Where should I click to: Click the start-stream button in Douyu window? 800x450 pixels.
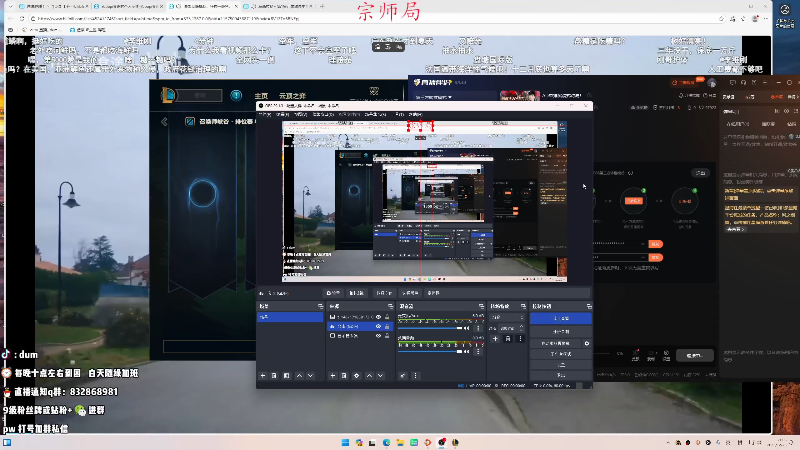(694, 355)
